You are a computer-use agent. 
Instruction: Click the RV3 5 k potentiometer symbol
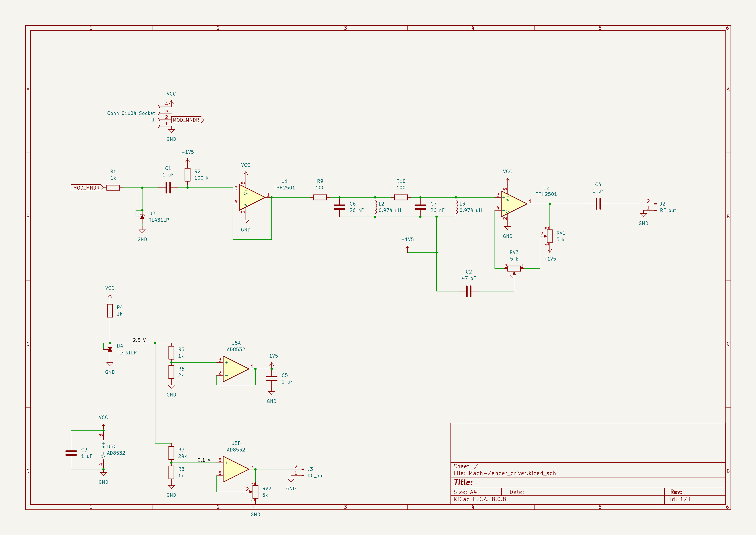(514, 269)
